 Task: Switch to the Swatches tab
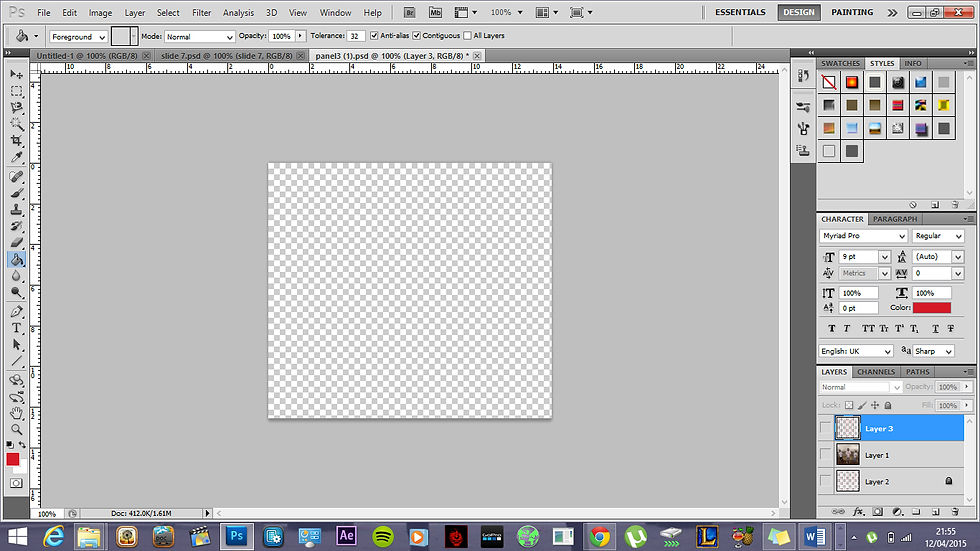840,63
